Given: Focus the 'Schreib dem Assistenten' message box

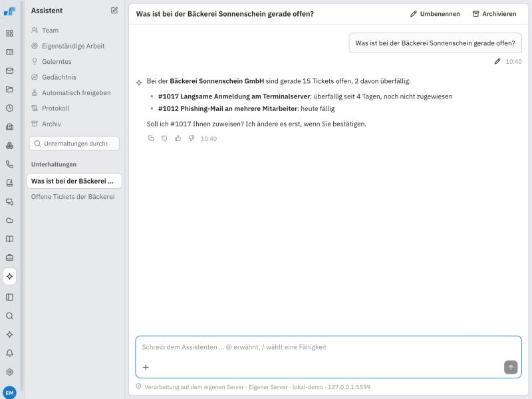Looking at the screenshot, I should (329, 356).
